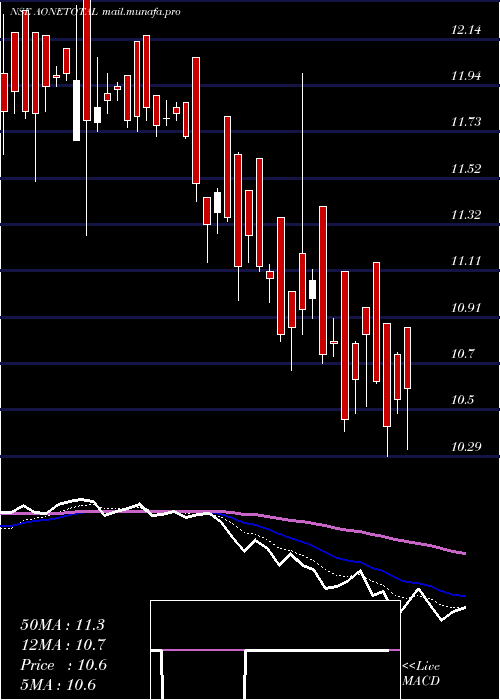The width and height of the screenshot is (500, 700).
Task: Select the 10.5 price axis label
Action: [x=463, y=400]
